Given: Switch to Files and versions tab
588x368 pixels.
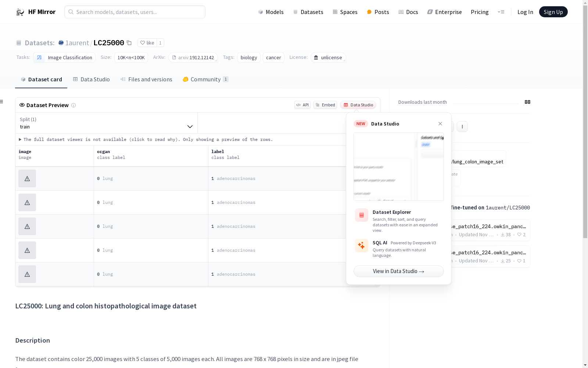Looking at the screenshot, I should pos(146,79).
